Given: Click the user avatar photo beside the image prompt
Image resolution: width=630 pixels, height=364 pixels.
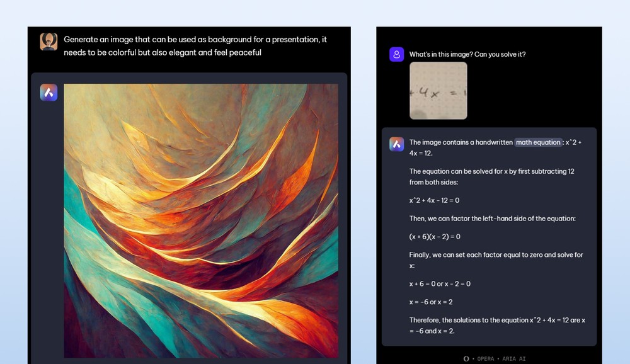Looking at the screenshot, I should (49, 42).
